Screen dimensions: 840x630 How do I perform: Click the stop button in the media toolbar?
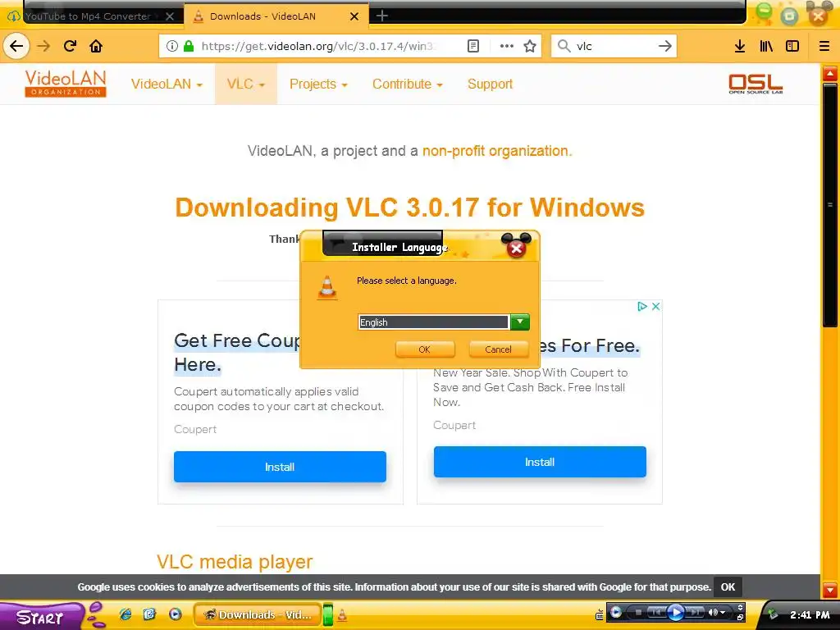point(638,612)
